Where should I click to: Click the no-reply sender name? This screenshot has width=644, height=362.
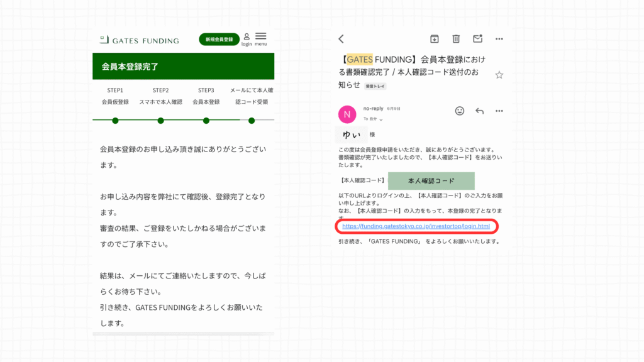[x=374, y=108]
